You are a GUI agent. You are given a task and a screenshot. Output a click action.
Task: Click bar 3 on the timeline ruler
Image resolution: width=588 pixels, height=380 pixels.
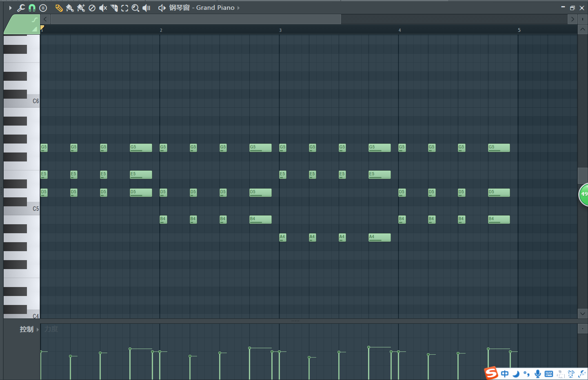pos(280,30)
